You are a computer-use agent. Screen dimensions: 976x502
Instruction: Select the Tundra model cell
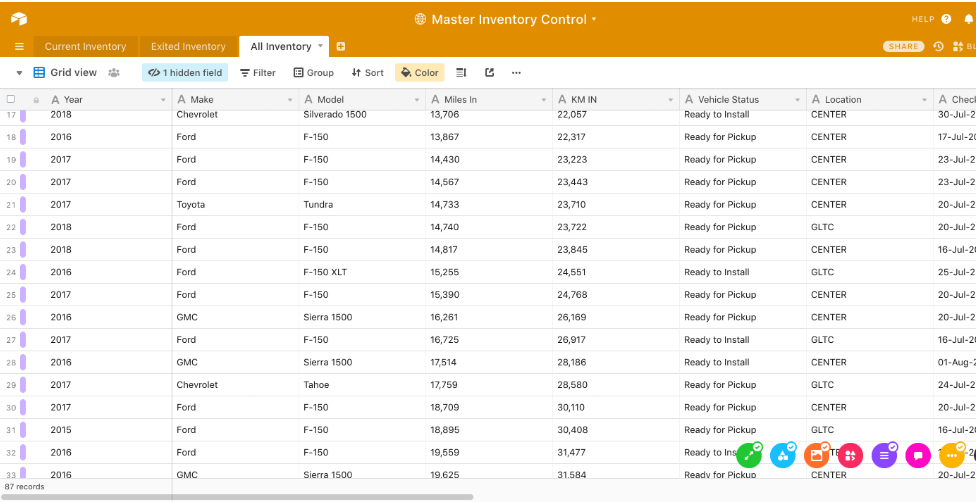click(x=362, y=204)
